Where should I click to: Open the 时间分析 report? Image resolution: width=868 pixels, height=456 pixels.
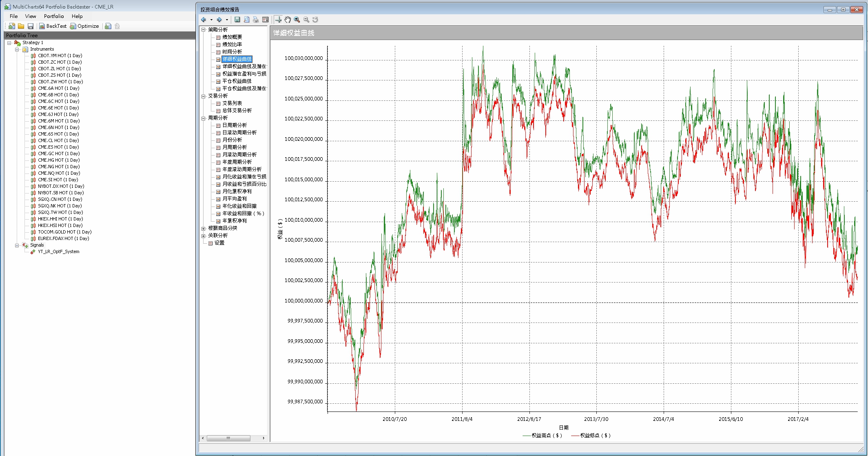pos(232,52)
